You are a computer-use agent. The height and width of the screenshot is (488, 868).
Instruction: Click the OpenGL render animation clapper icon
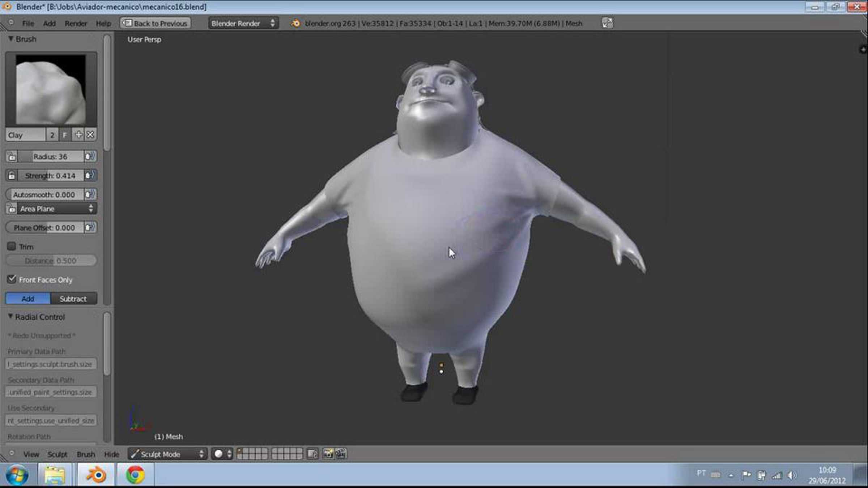341,454
